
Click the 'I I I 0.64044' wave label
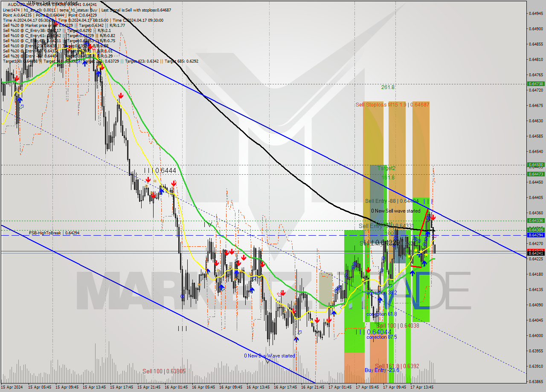point(374,332)
